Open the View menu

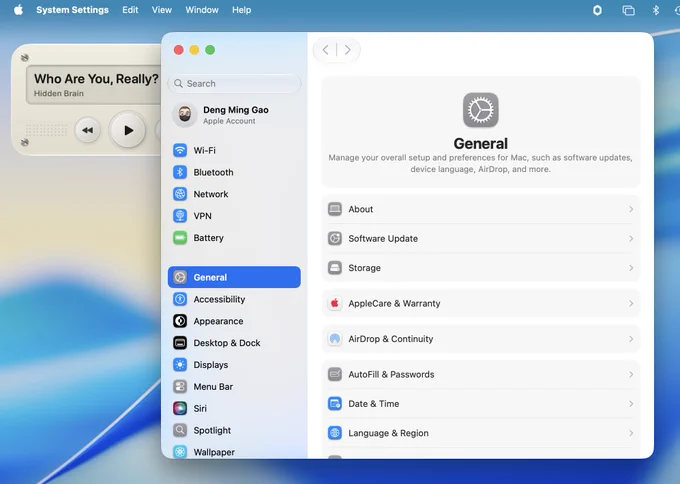pos(162,10)
